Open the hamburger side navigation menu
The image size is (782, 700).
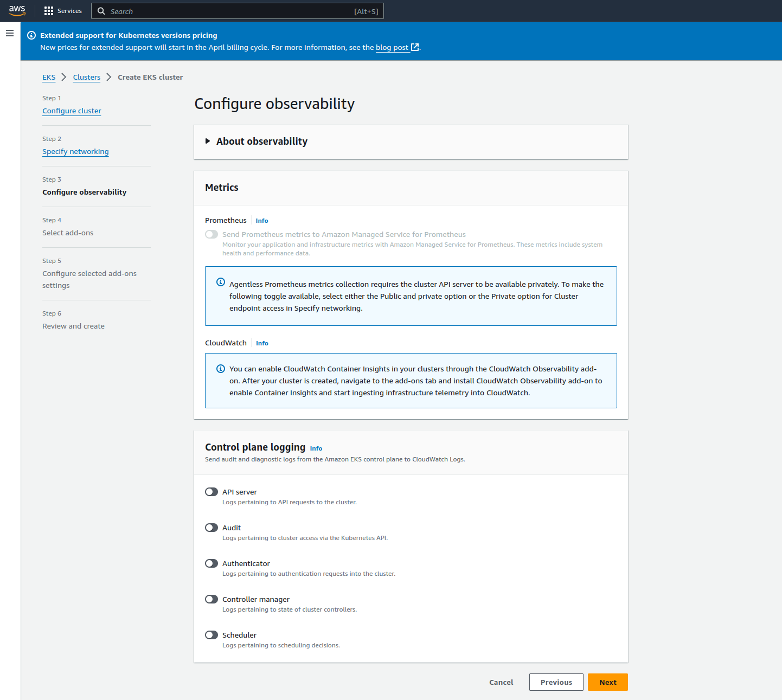[10, 33]
